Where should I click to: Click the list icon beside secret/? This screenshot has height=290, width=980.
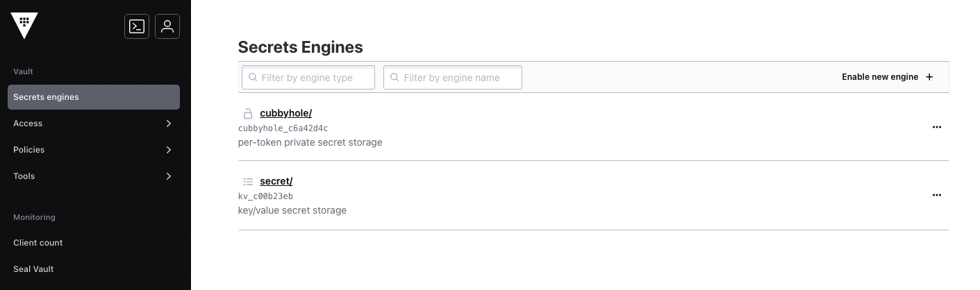(247, 181)
